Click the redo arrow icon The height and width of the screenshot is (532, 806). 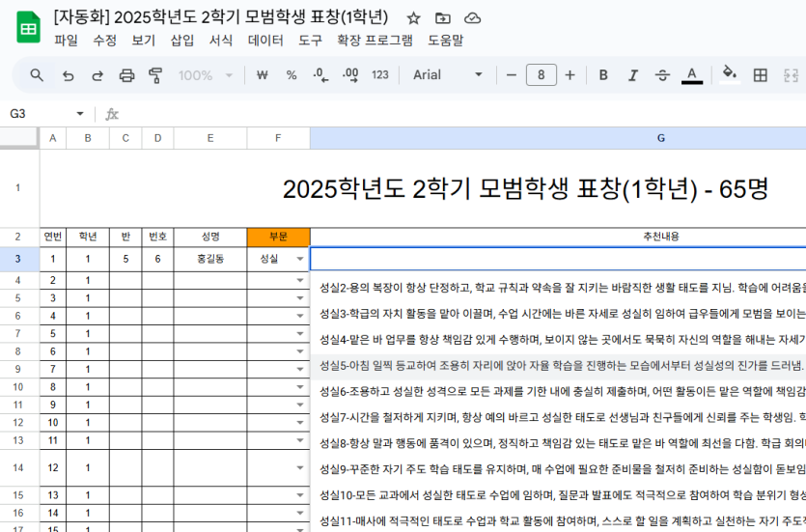[x=97, y=75]
